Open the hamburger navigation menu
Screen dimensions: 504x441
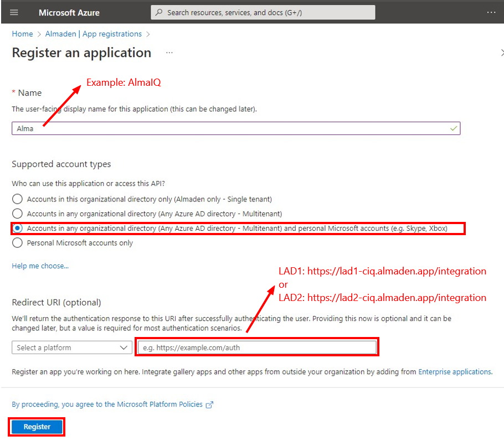[13, 12]
